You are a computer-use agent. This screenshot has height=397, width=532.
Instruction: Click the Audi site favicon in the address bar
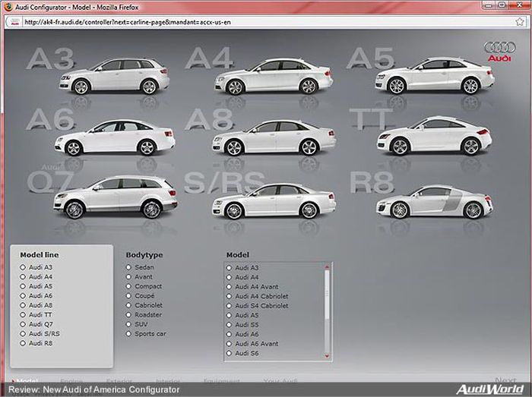click(x=15, y=22)
